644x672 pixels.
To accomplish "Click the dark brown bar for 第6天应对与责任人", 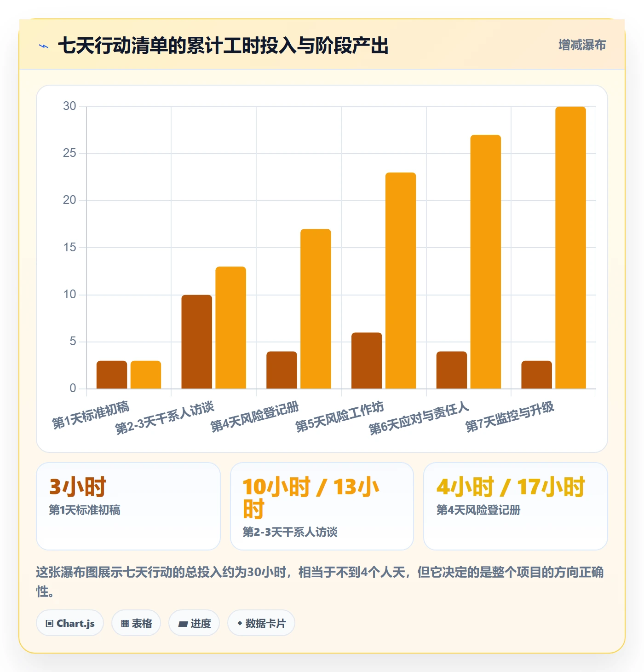I will (x=452, y=370).
